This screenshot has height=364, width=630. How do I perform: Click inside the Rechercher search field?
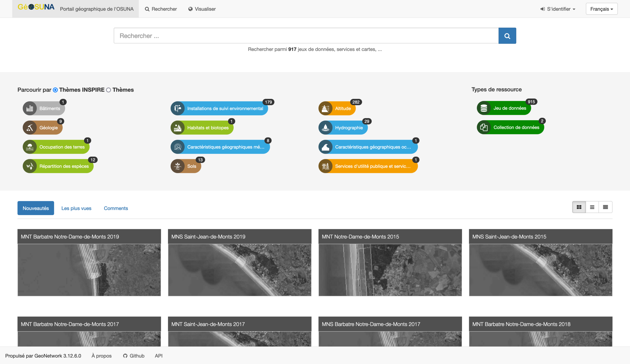[306, 36]
